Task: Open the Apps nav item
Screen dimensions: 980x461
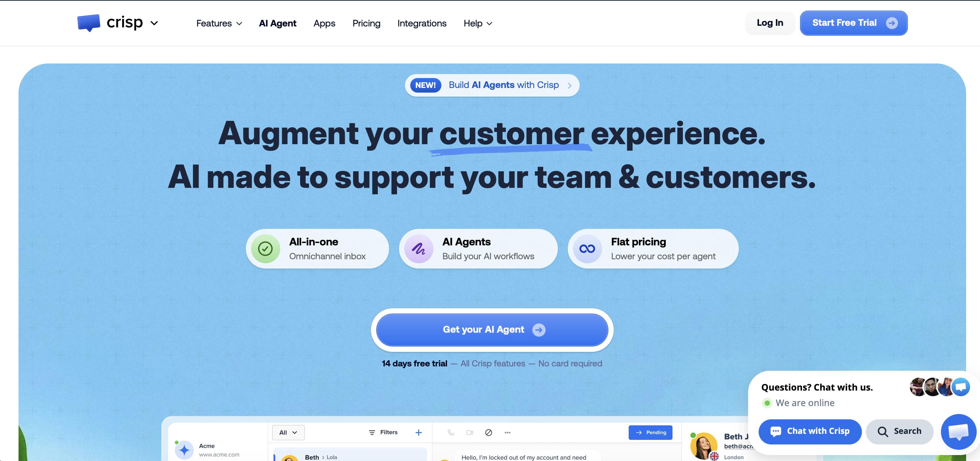Action: click(x=324, y=23)
